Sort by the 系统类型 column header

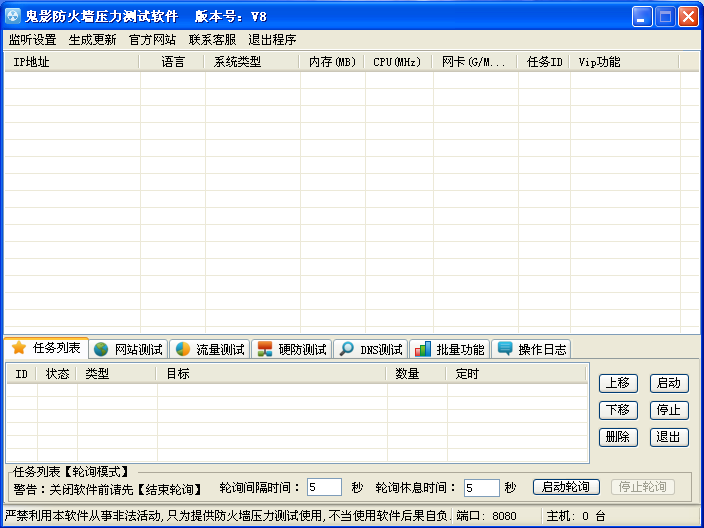252,62
